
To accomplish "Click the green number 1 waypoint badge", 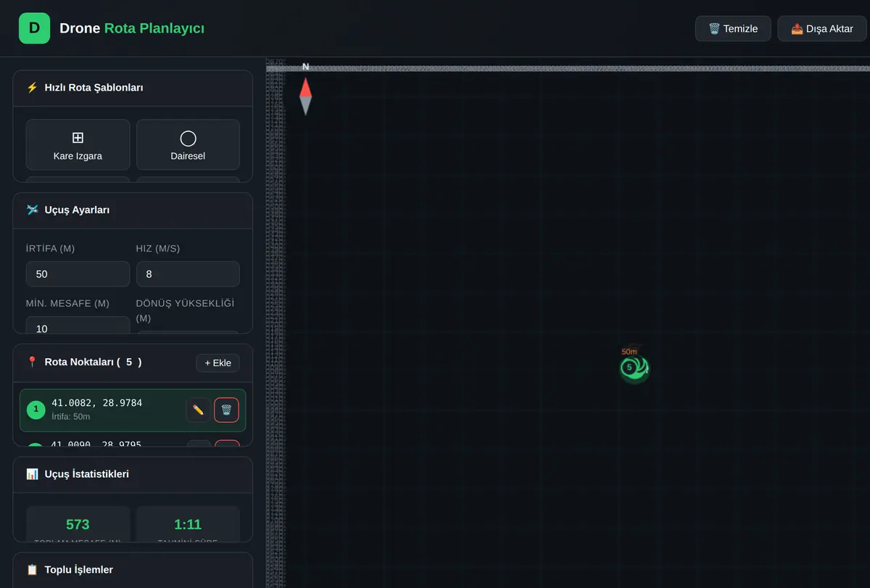I will pos(36,410).
